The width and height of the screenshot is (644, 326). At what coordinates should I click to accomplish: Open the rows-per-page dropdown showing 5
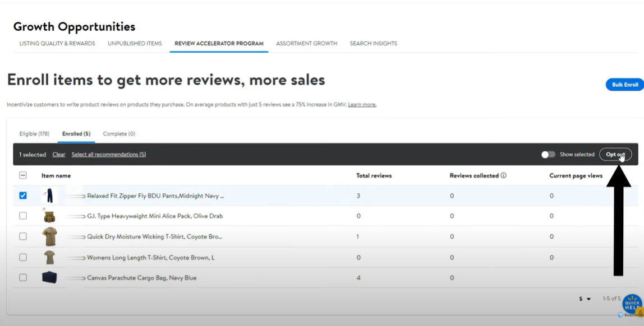coord(585,299)
